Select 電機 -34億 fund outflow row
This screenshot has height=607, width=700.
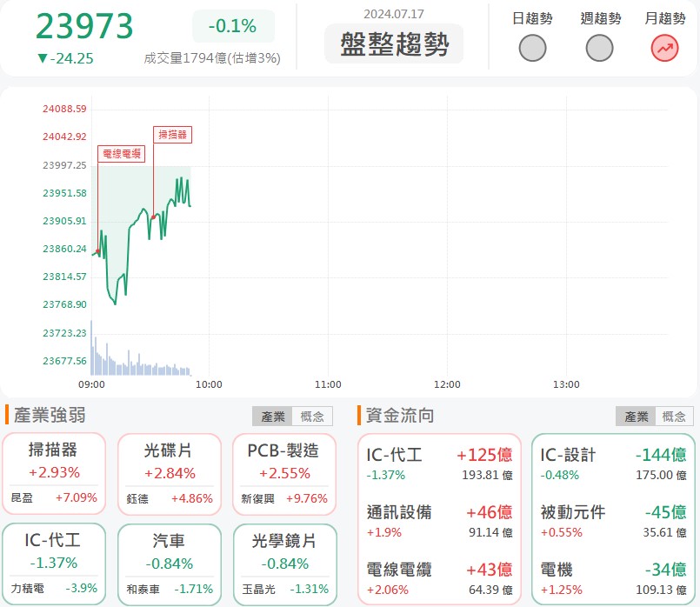[613, 578]
